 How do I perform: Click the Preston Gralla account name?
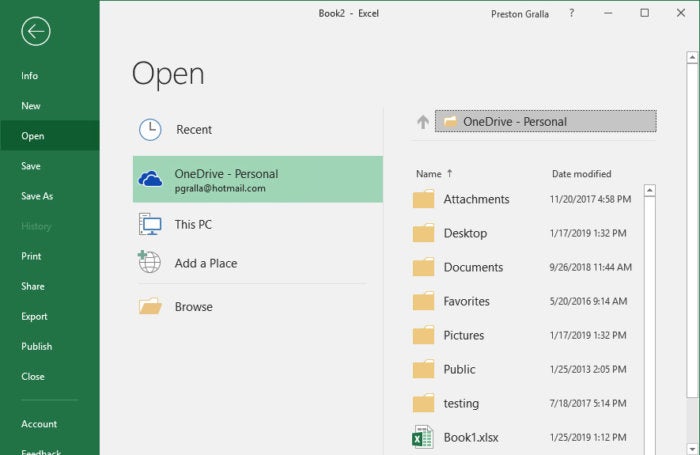520,14
